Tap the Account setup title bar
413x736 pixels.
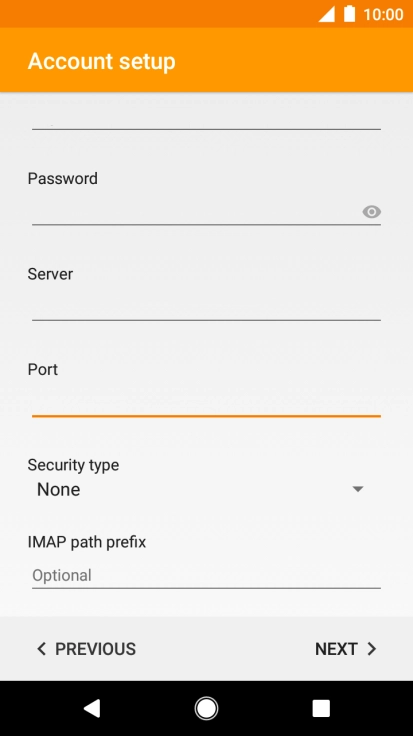(206, 60)
